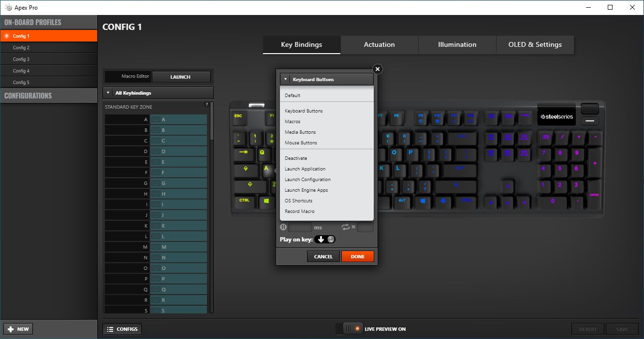
Task: Switch to the Key Bindings tab
Action: coord(302,44)
